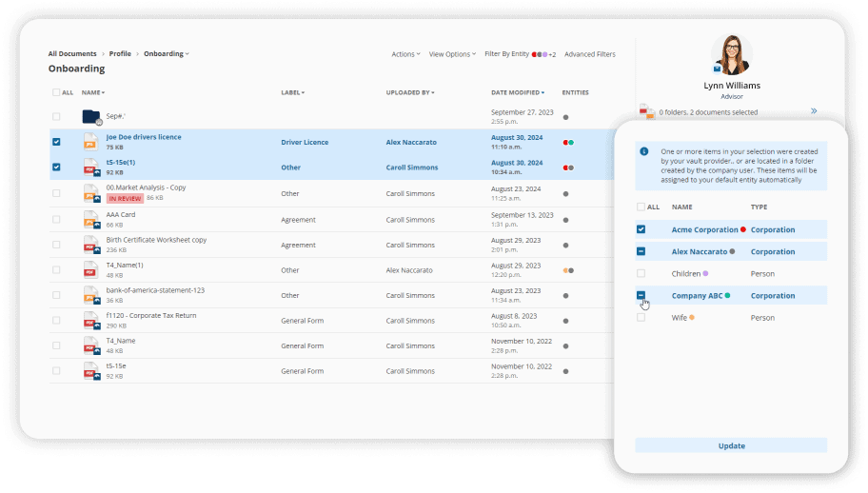
Task: Click 'bank-of-america-statement-123' file name
Action: [x=155, y=290]
